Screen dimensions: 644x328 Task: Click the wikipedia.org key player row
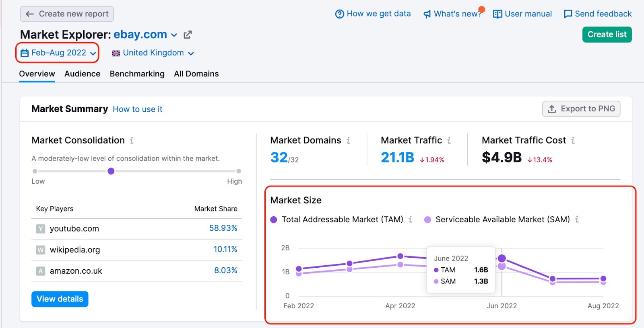(137, 250)
